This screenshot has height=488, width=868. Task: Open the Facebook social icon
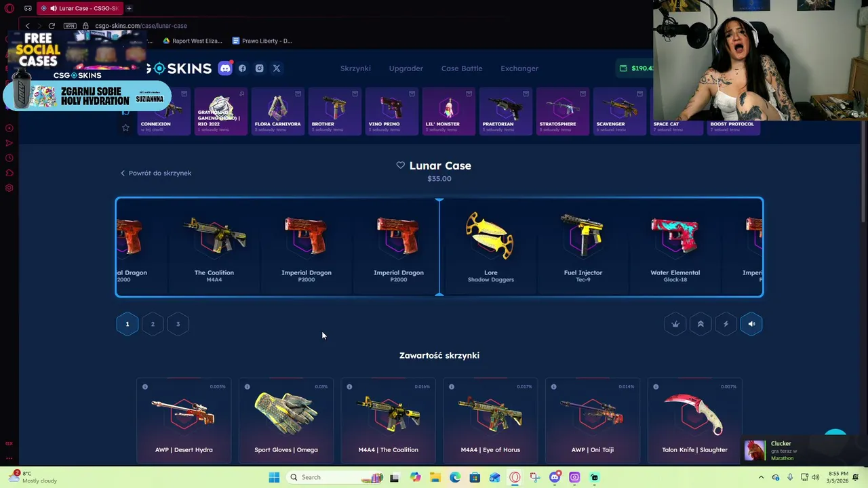click(x=242, y=68)
